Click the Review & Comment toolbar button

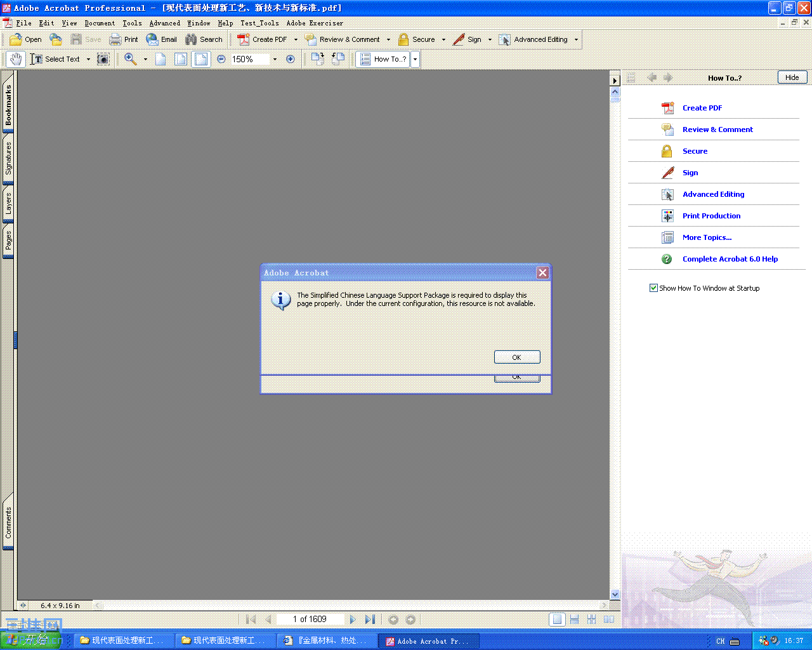[343, 39]
